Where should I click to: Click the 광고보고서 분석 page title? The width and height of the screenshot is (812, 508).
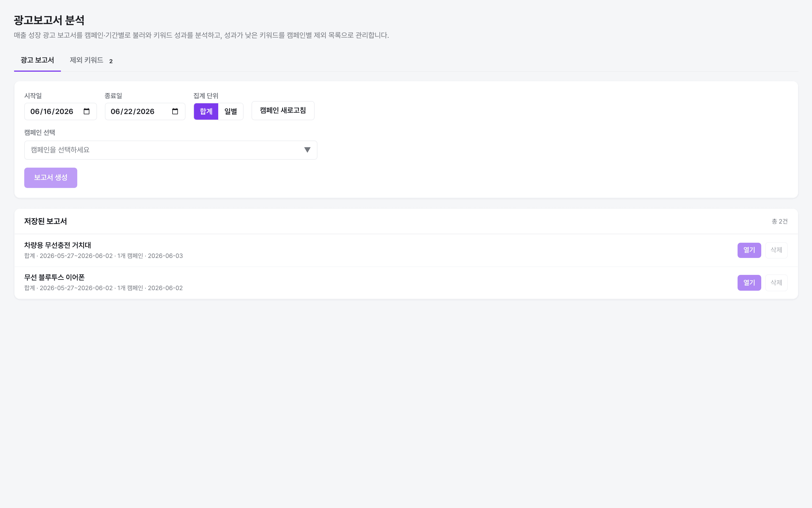[49, 20]
